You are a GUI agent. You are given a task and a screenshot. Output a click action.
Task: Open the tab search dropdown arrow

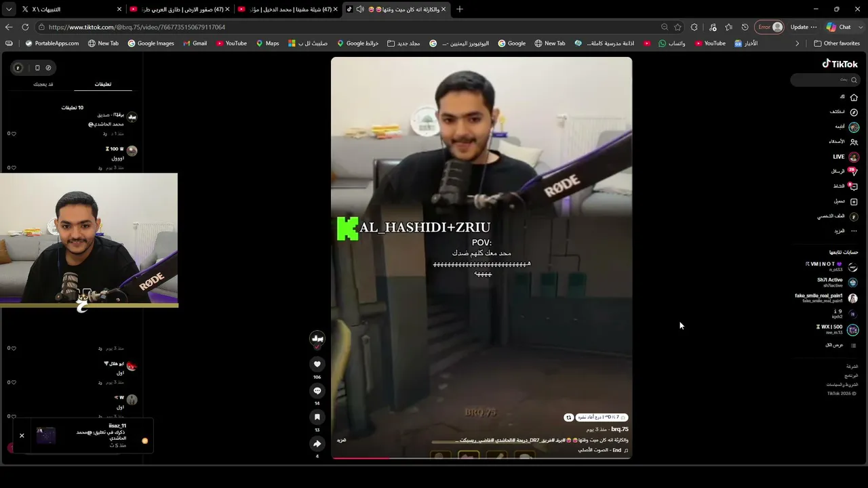pyautogui.click(x=9, y=9)
